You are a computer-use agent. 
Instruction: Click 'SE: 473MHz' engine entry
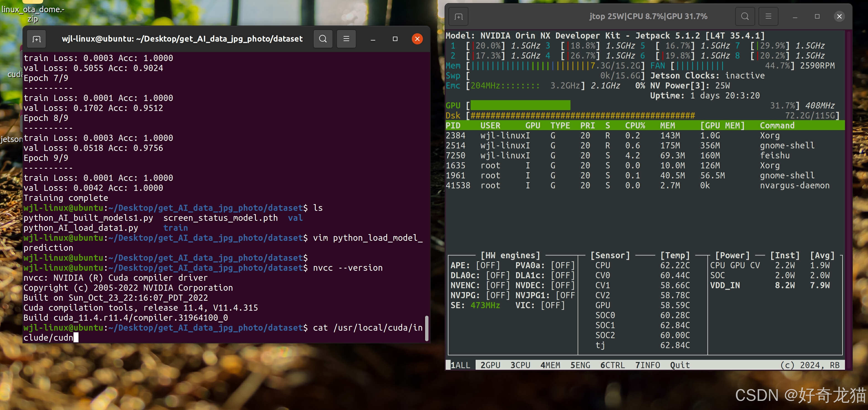click(x=475, y=305)
